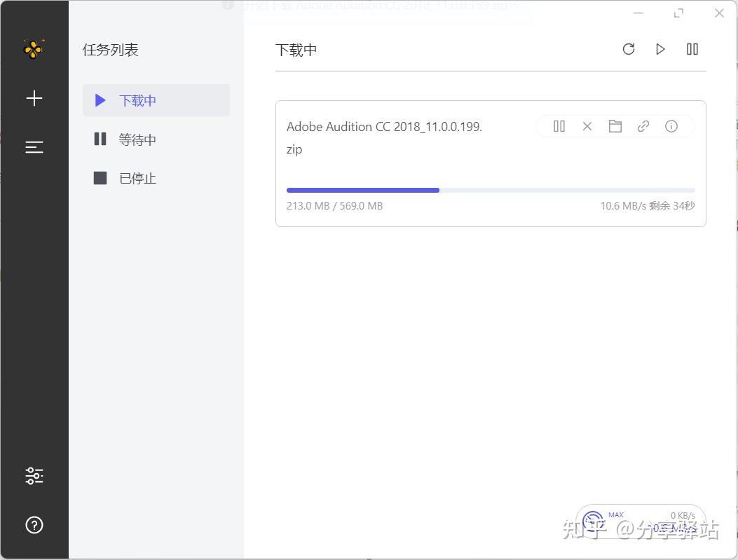Select 下载中 in task list

point(156,100)
